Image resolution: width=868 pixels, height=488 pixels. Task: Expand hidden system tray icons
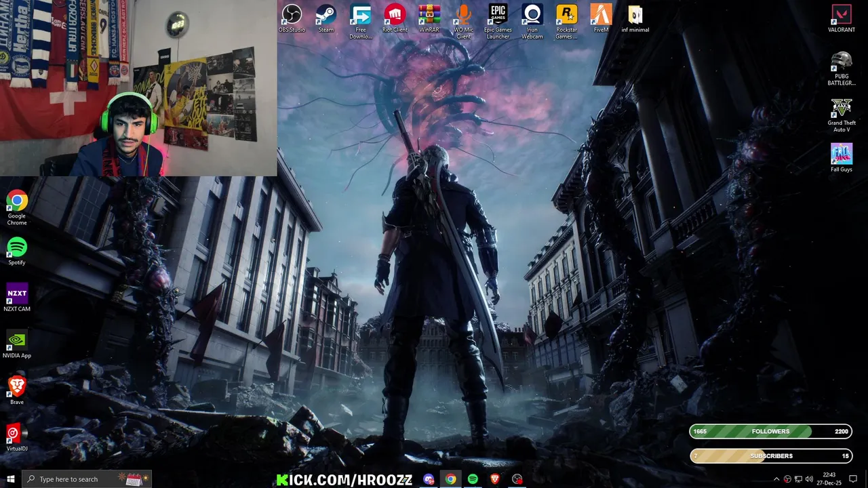776,479
